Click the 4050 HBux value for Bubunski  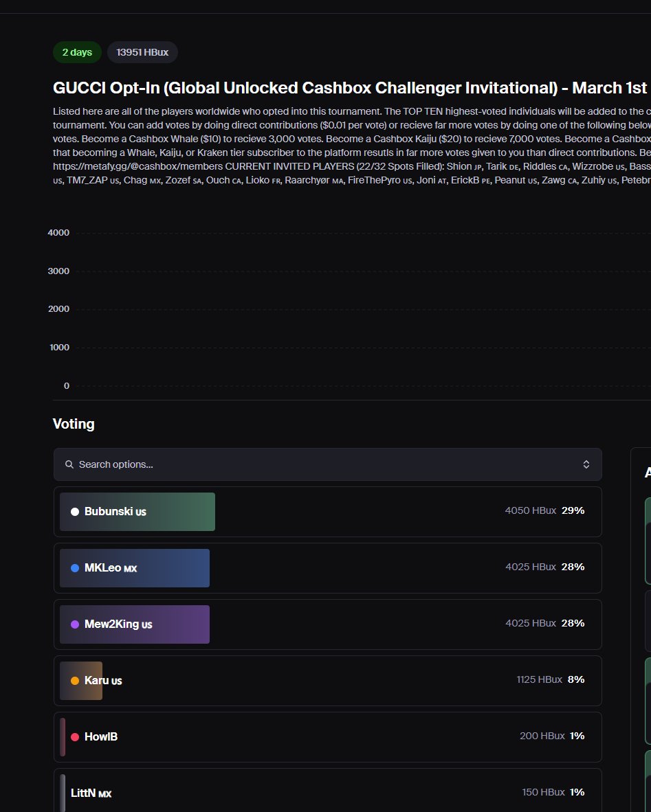(531, 510)
